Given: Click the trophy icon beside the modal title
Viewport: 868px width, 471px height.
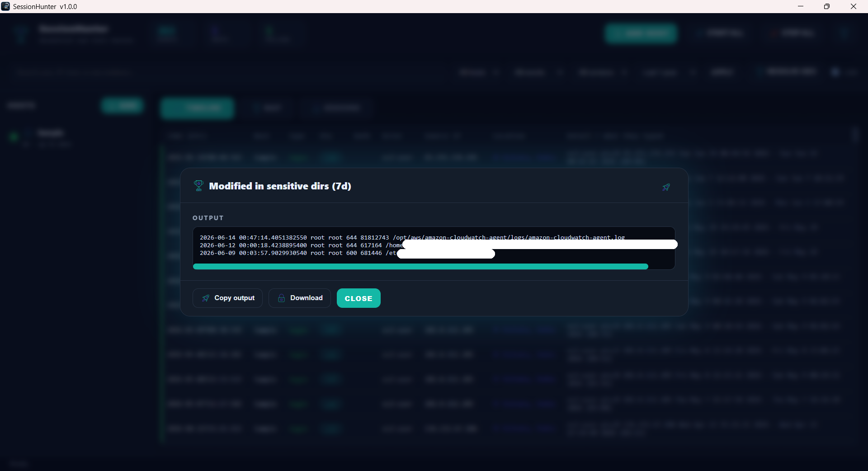Looking at the screenshot, I should click(198, 186).
